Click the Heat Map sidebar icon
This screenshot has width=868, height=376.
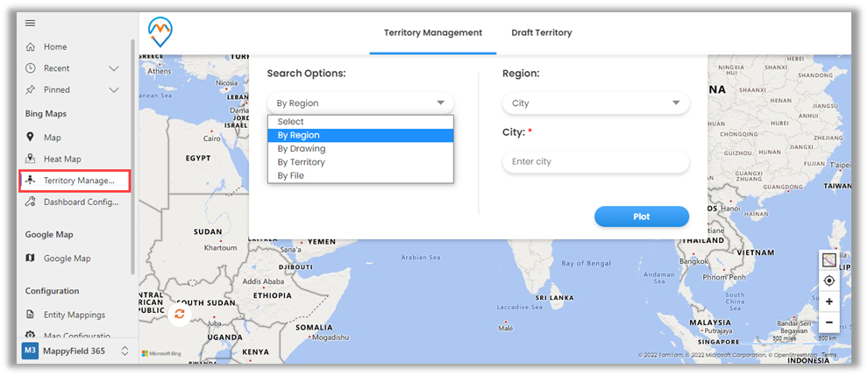click(x=31, y=159)
